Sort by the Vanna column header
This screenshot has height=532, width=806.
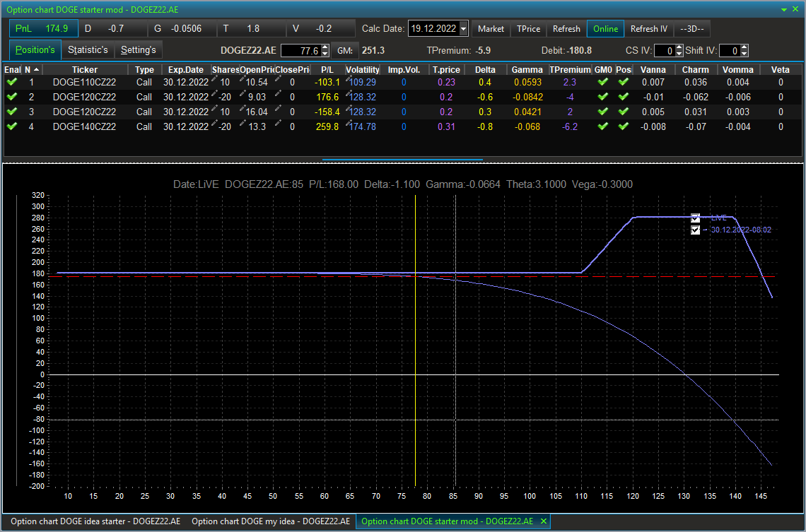pyautogui.click(x=653, y=70)
